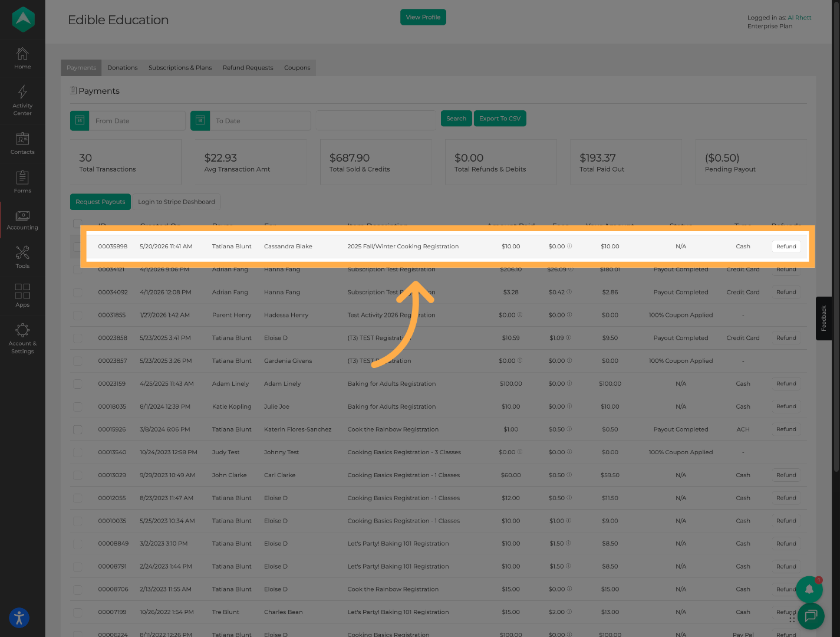The image size is (840, 637).
Task: Refund payment 00012055
Action: [x=786, y=498]
